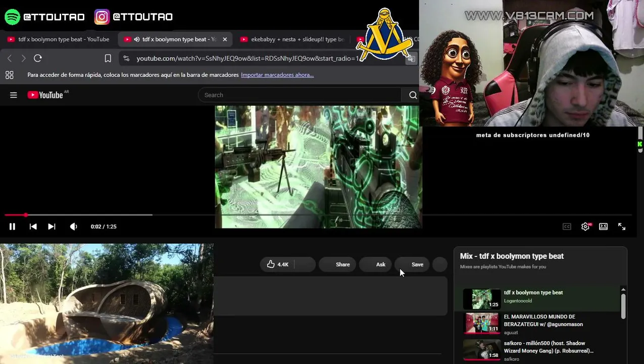The width and height of the screenshot is (644, 364).
Task: Switch to first tdf x boolymon tab
Action: [59, 39]
